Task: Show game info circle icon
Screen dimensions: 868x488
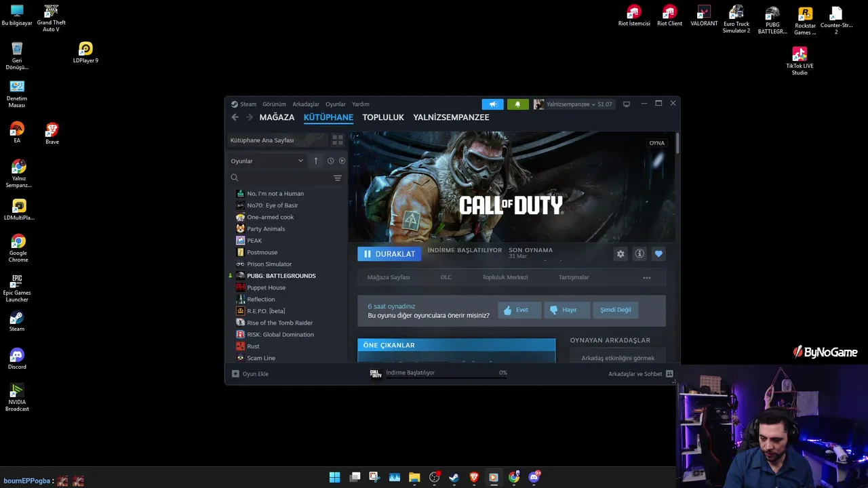Action: [639, 253]
